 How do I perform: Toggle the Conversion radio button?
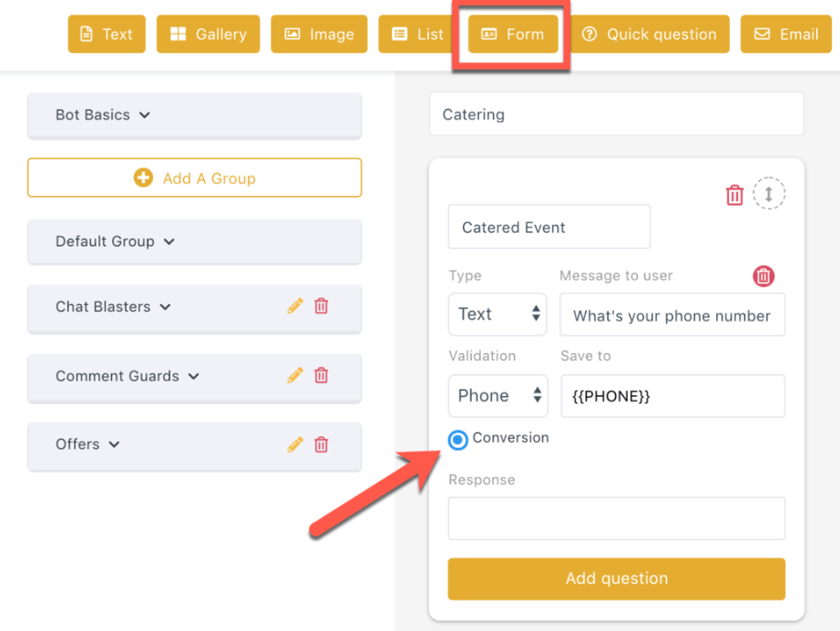[458, 440]
